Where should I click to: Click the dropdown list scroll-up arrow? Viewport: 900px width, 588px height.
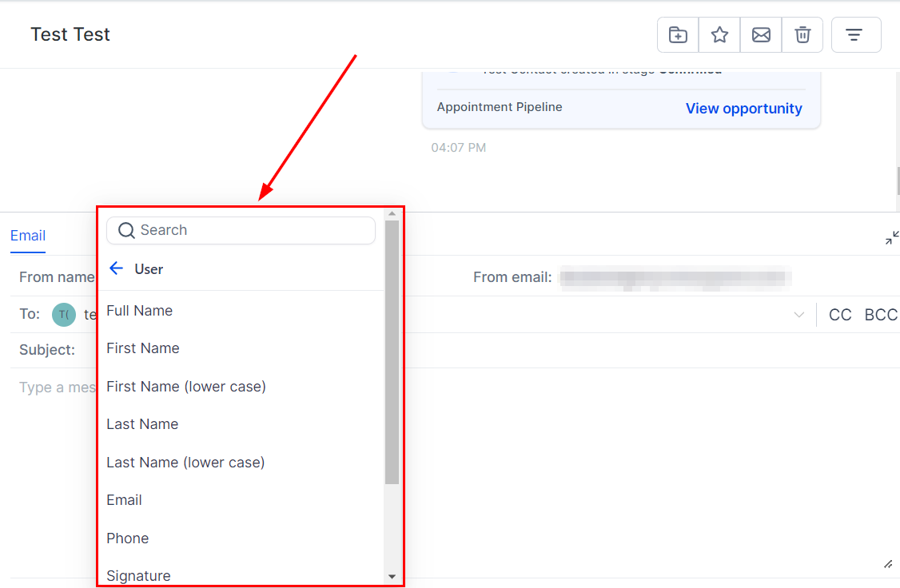(392, 213)
